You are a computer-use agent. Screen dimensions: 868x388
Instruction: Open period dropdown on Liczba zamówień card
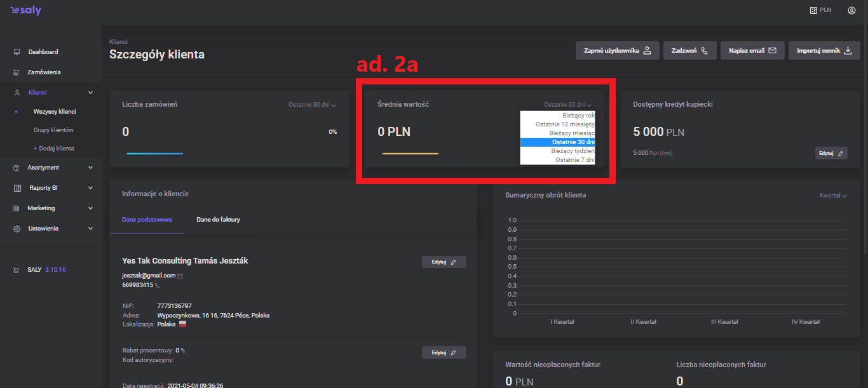tap(311, 105)
